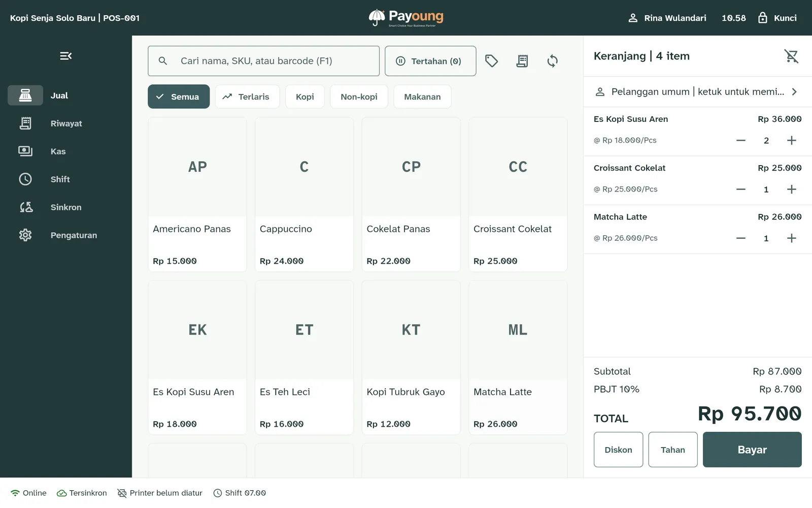Select the Matcha Latte product card
Image resolution: width=812 pixels, height=508 pixels.
(x=518, y=358)
